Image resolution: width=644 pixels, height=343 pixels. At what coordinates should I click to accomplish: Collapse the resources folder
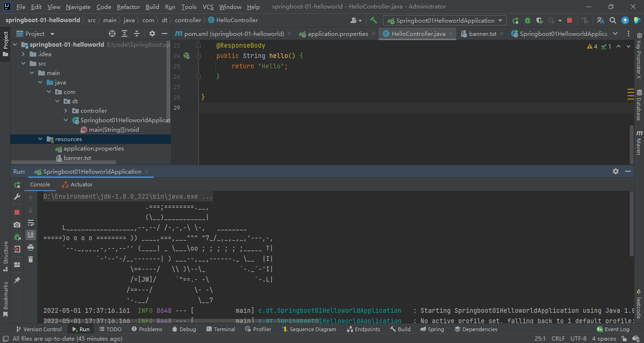[x=41, y=139]
